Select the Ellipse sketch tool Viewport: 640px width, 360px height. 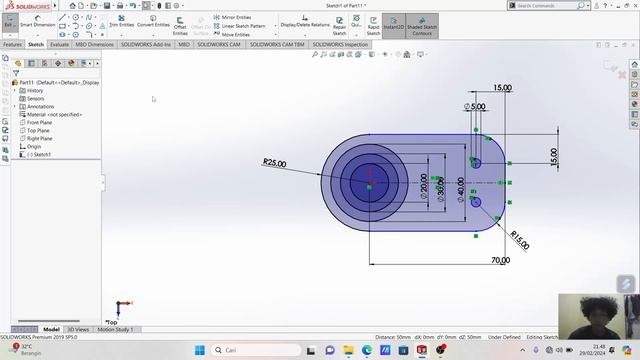coord(89,26)
